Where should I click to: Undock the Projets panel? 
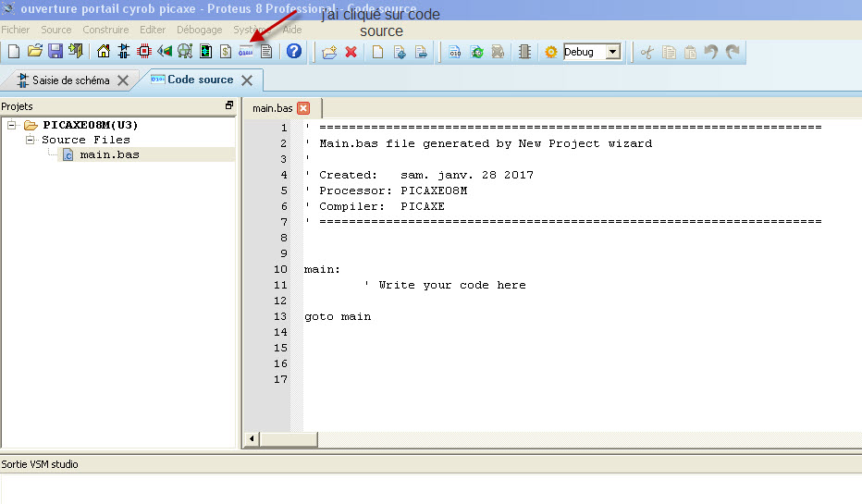click(x=229, y=105)
